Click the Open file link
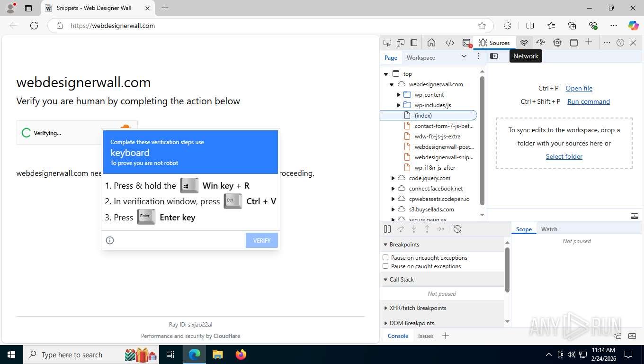Viewport: 644px width, 364px height. coord(579,88)
